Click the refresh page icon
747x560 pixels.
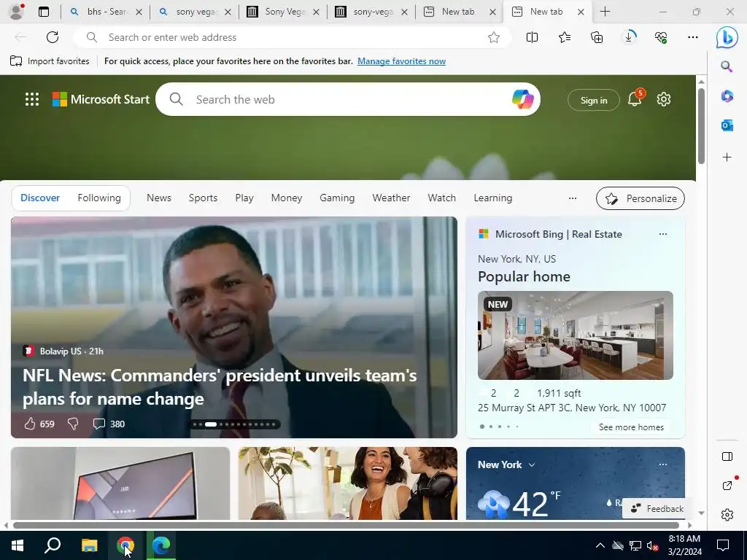(53, 37)
